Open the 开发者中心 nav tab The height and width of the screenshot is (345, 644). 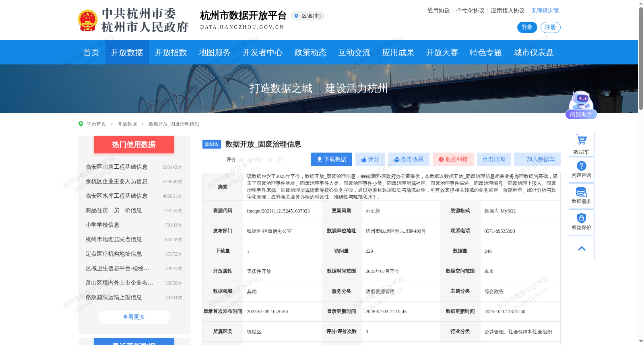[263, 52]
